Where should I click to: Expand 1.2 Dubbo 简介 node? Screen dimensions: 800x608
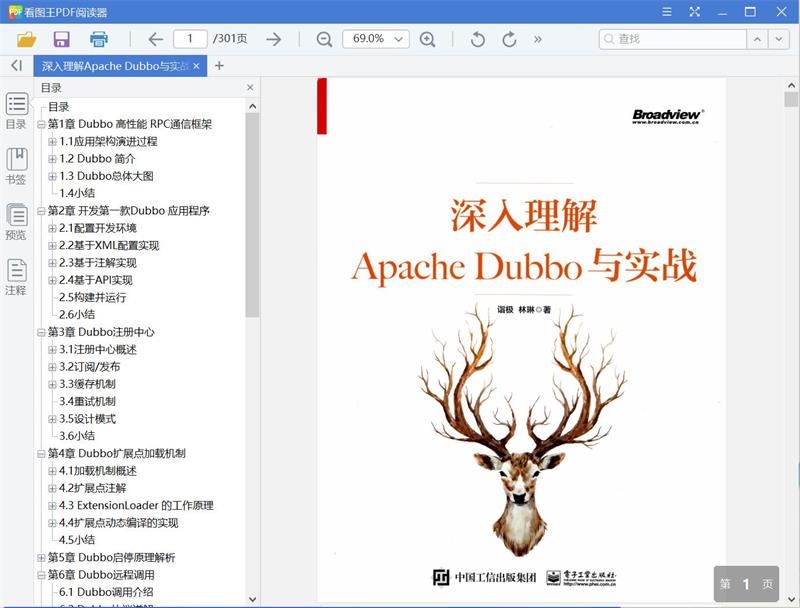tap(52, 159)
